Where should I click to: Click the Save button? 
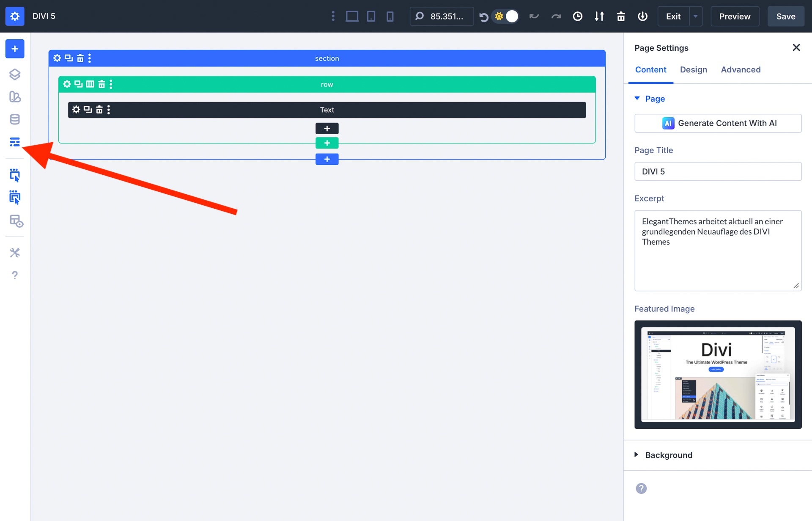click(x=785, y=16)
